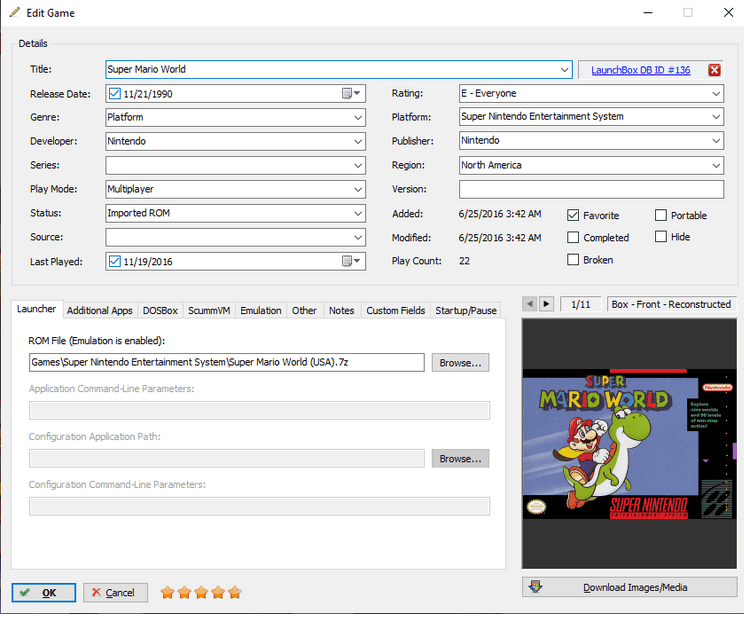744x618 pixels.
Task: Open the Emulation tab
Action: tap(260, 310)
